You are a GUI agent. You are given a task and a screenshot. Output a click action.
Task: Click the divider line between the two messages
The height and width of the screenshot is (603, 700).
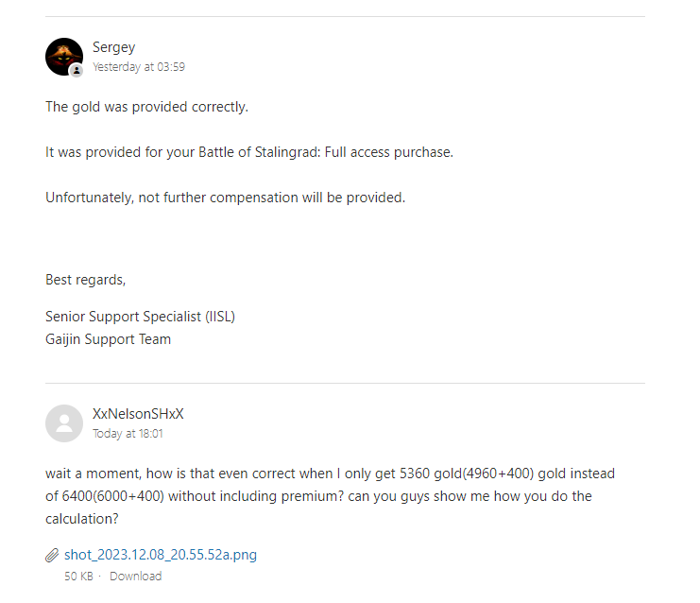(x=345, y=383)
